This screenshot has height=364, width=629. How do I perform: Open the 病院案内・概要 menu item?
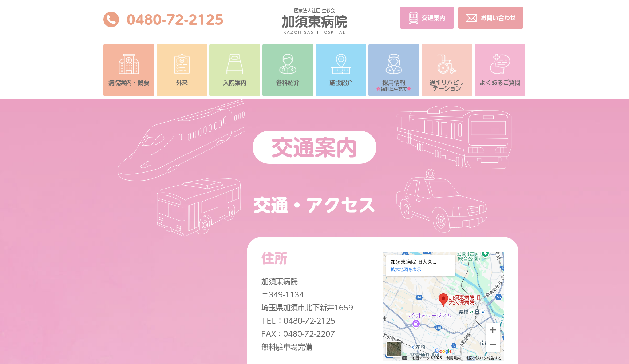[x=129, y=70]
